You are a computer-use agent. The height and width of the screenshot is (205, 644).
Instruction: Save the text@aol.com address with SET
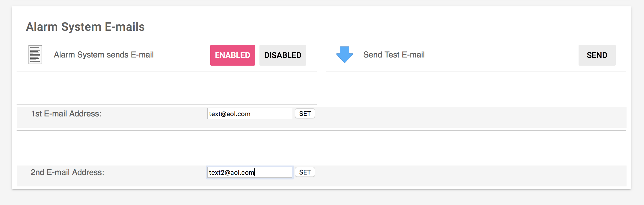tap(305, 114)
